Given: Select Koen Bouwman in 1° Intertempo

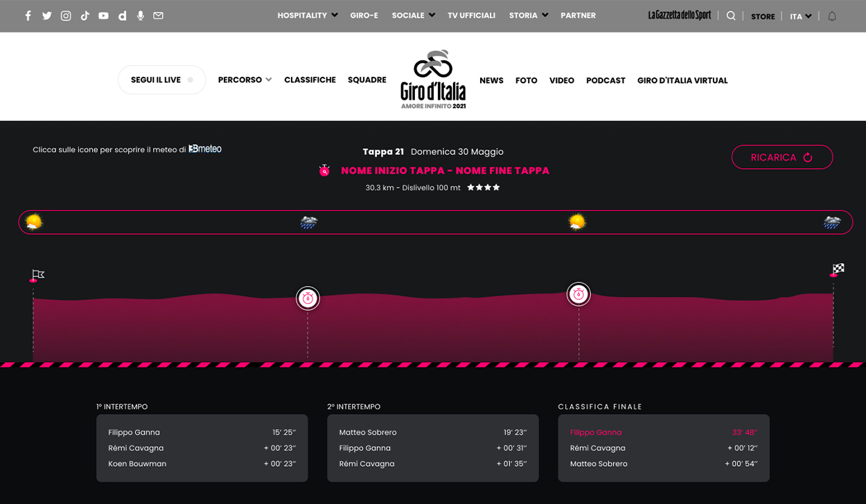Looking at the screenshot, I should coord(137,464).
